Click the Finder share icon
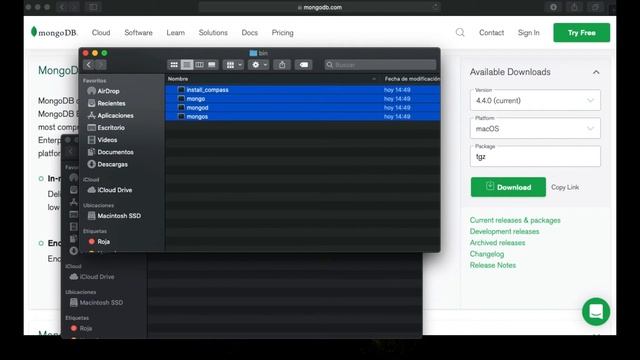Image resolution: width=640 pixels, height=360 pixels. coord(282,64)
